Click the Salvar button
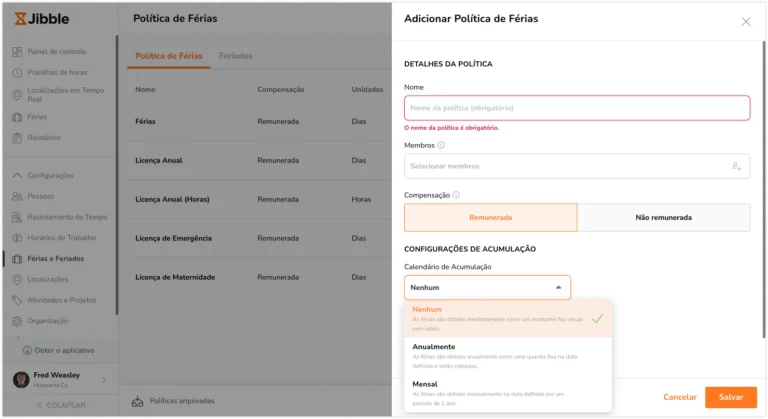Viewport: 768px width, 419px height. (x=731, y=397)
